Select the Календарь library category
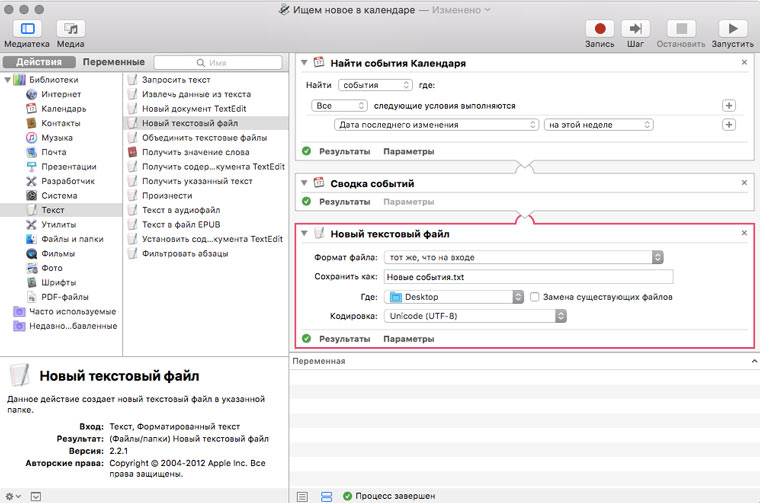This screenshot has height=503, width=760. (x=63, y=109)
